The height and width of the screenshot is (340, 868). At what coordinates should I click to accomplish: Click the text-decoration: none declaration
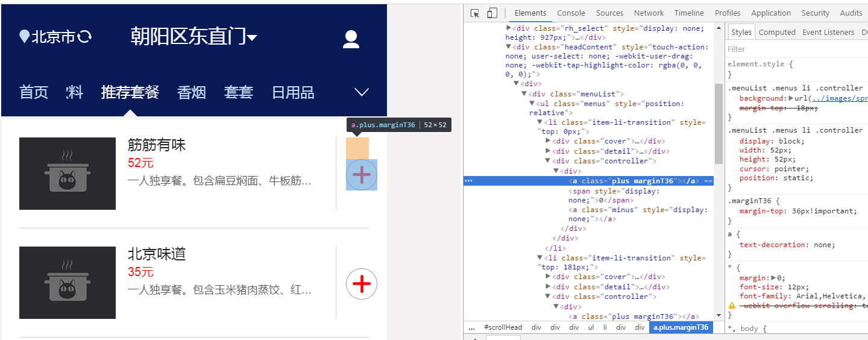pos(787,245)
